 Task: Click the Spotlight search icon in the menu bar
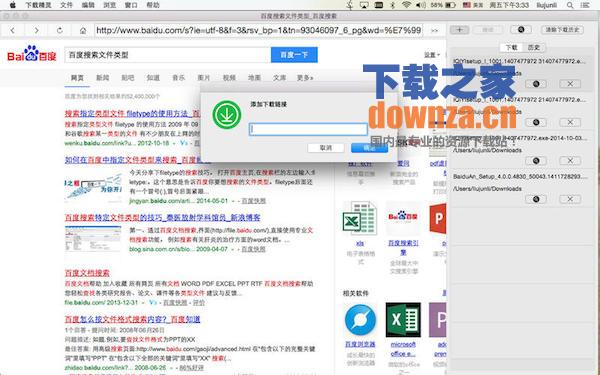[x=570, y=5]
